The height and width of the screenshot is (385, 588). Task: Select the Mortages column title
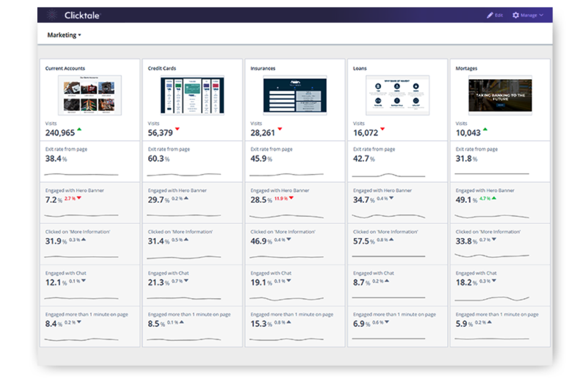point(466,68)
